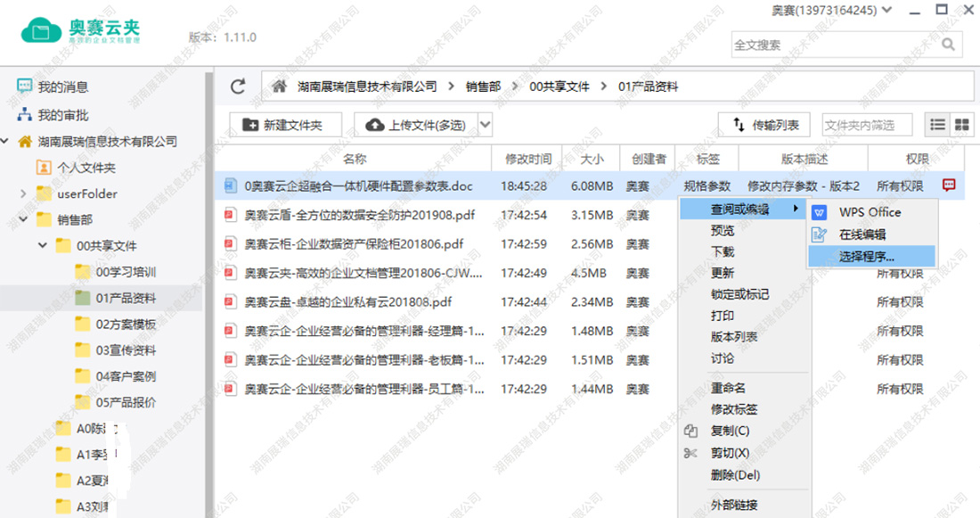Click the home icon in the breadcrumb
Screen dimensions: 980x518
tap(280, 86)
